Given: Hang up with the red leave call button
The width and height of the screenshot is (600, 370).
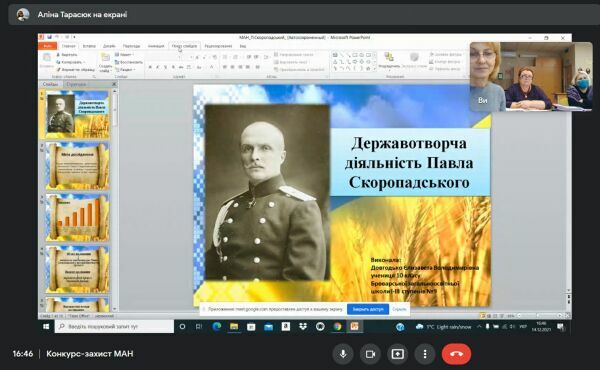Looking at the screenshot, I should [x=456, y=354].
